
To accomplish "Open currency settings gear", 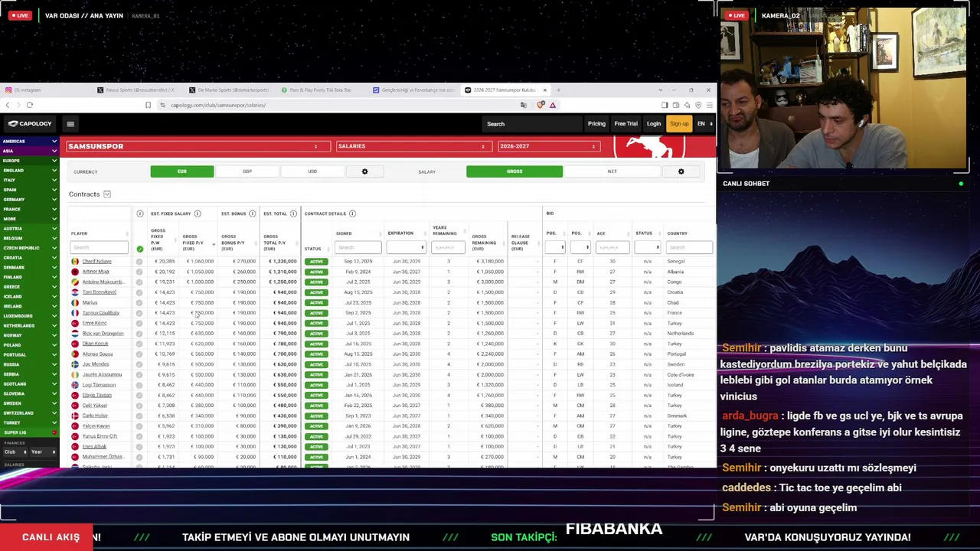I will coord(364,171).
